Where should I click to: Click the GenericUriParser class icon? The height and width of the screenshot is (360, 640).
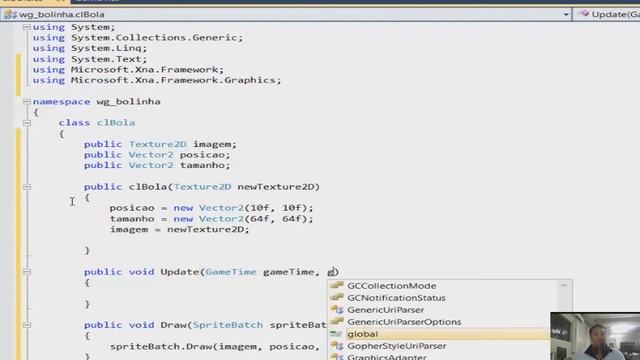[337, 309]
